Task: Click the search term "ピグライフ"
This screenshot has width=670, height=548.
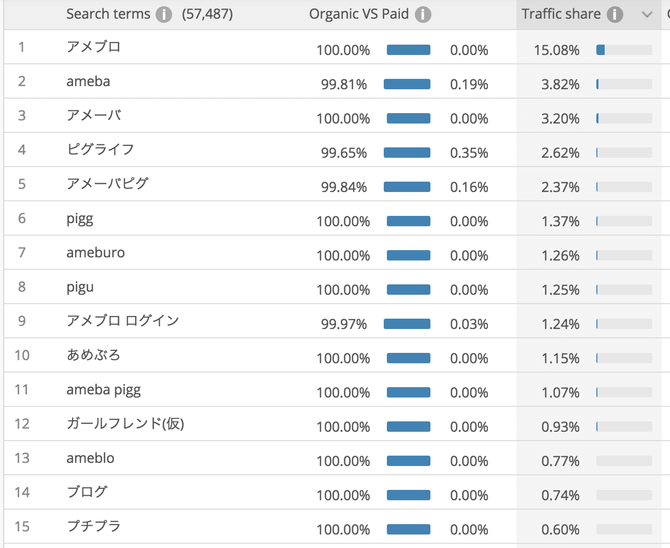Action: (x=100, y=150)
